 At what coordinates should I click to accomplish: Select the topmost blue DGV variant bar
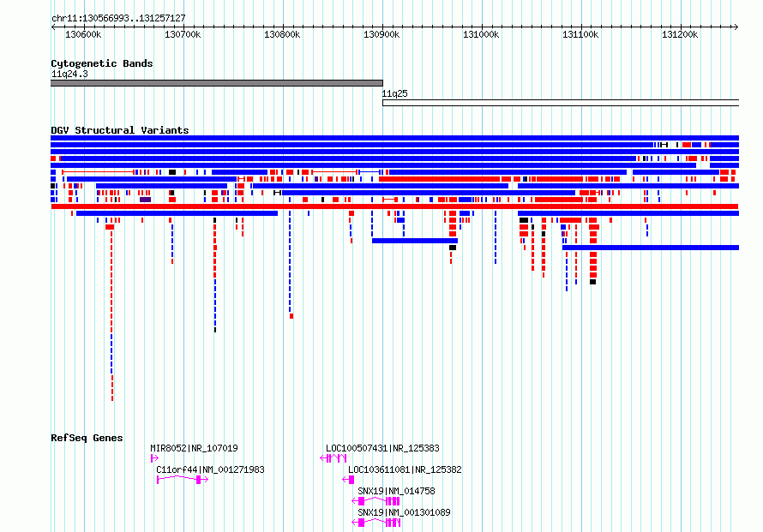394,138
